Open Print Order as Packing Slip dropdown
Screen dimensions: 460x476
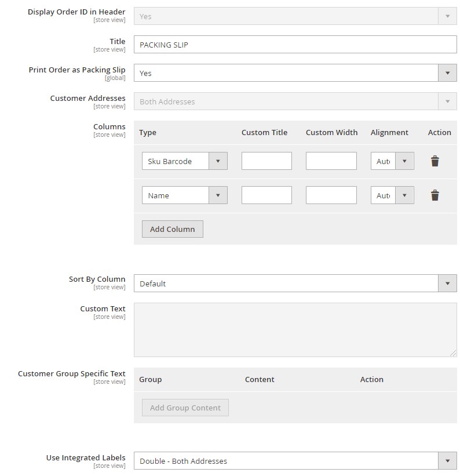click(x=295, y=73)
